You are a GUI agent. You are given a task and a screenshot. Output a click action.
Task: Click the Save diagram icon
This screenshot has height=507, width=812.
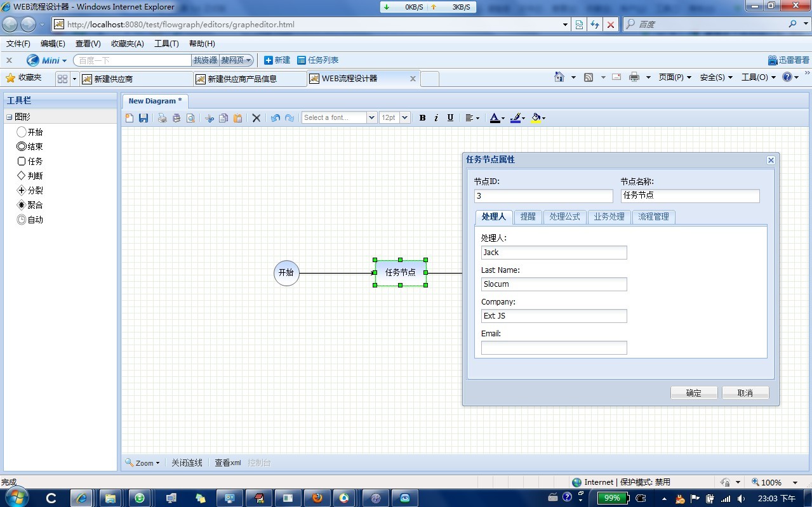143,117
